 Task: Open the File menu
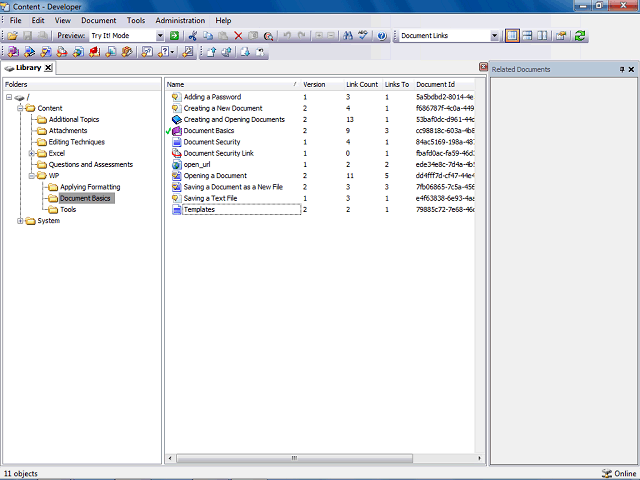coord(16,20)
